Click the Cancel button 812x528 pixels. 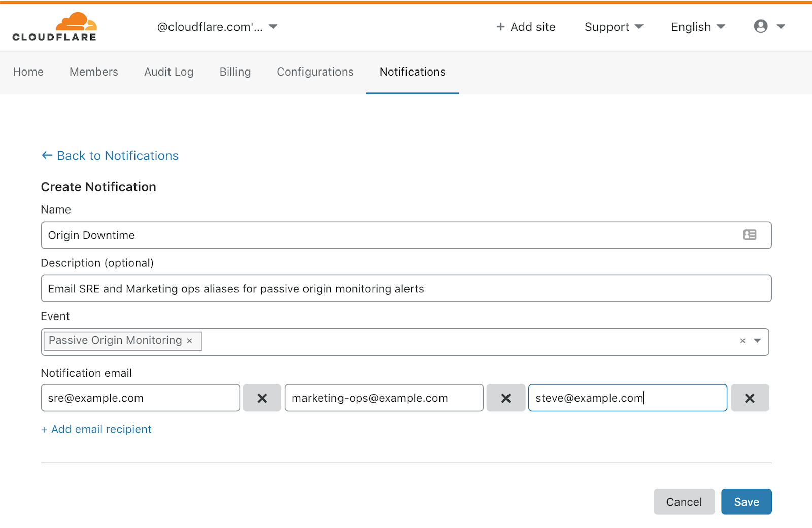pos(684,502)
